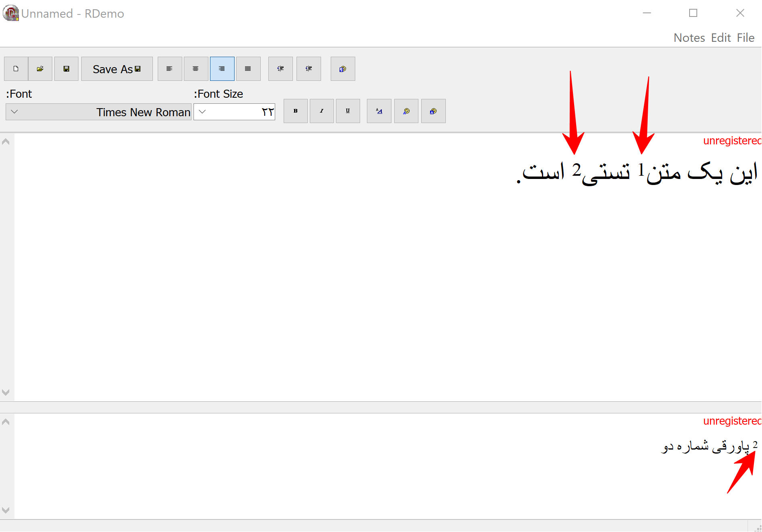
Task: Click the New document icon
Action: 16,69
